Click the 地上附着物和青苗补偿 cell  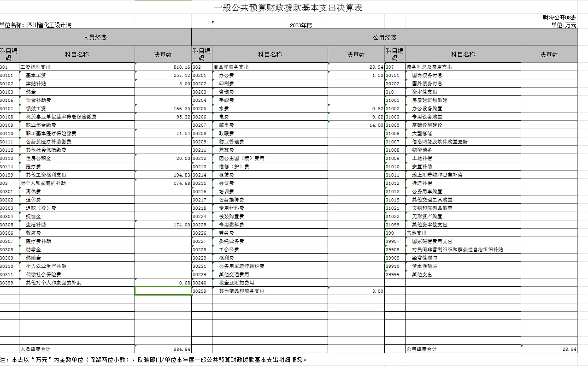click(x=463, y=175)
